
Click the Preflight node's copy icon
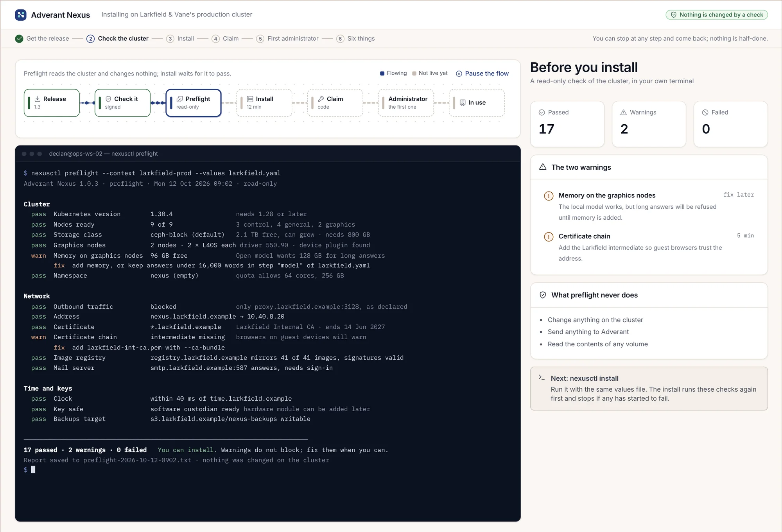click(180, 99)
